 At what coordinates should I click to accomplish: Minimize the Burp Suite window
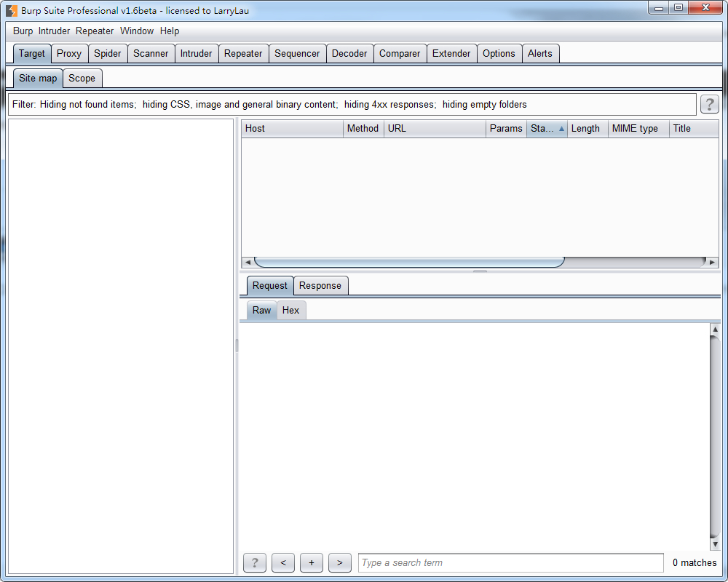(x=658, y=8)
